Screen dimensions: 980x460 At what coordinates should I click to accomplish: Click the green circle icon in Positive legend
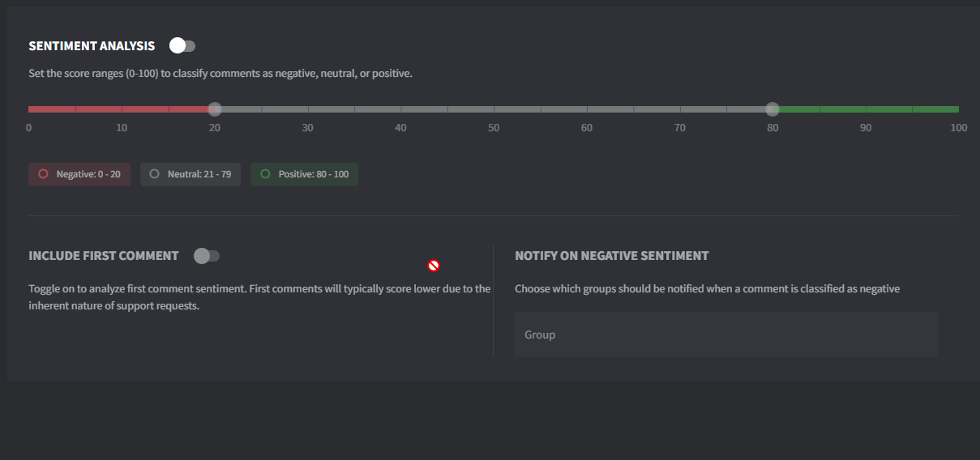pos(265,174)
